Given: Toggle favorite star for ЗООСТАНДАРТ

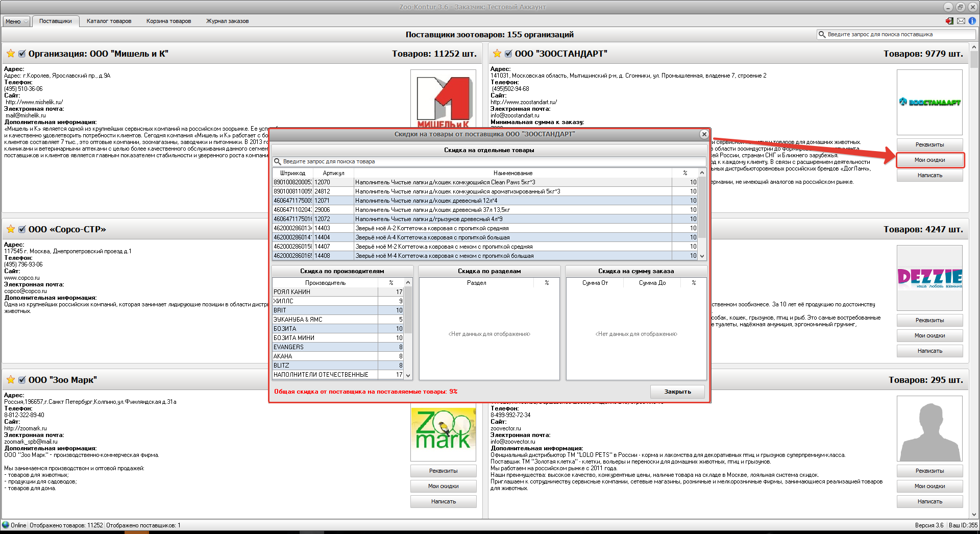Looking at the screenshot, I should (x=497, y=54).
